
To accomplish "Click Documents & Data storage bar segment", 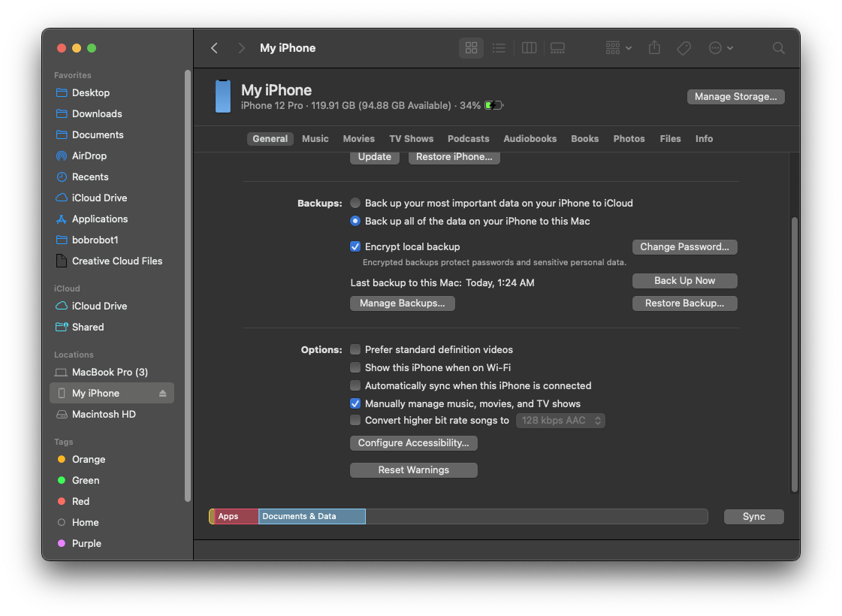I will [312, 517].
